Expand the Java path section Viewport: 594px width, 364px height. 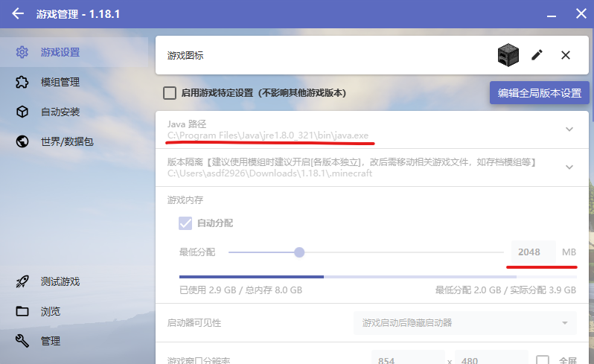pyautogui.click(x=569, y=129)
